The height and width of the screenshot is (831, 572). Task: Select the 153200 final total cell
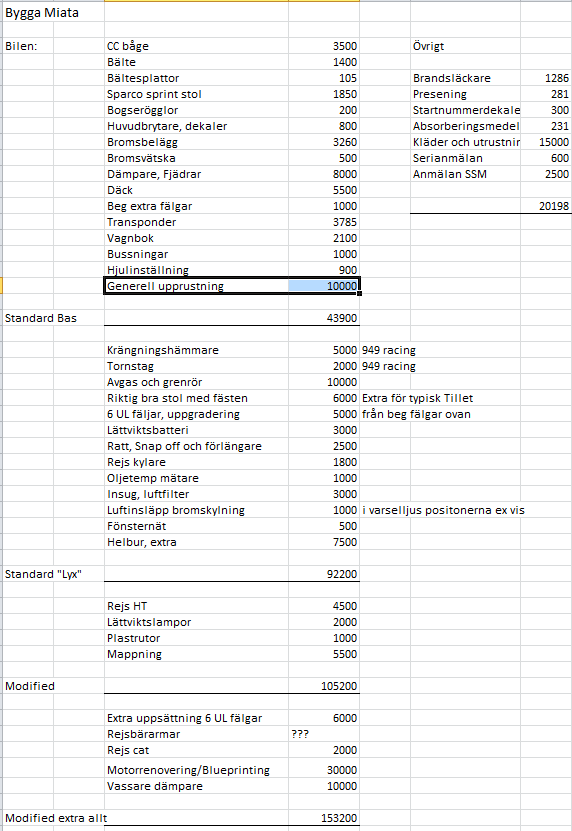pos(324,818)
